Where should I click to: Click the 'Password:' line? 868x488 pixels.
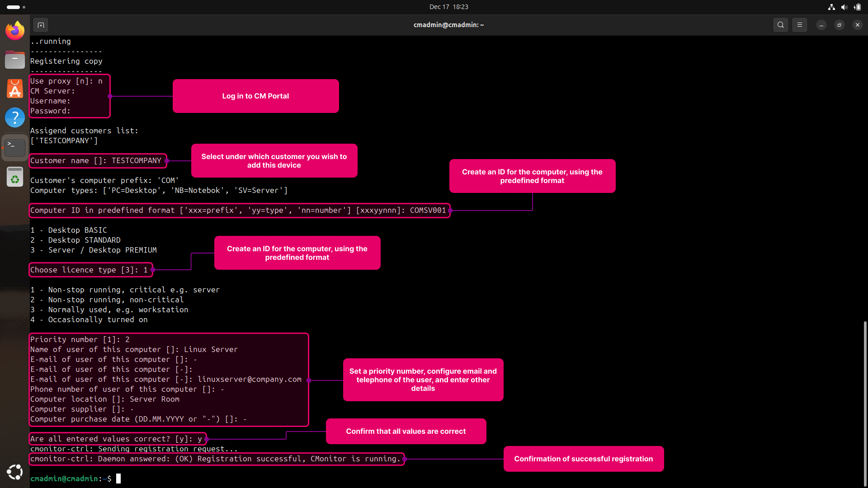(x=51, y=111)
